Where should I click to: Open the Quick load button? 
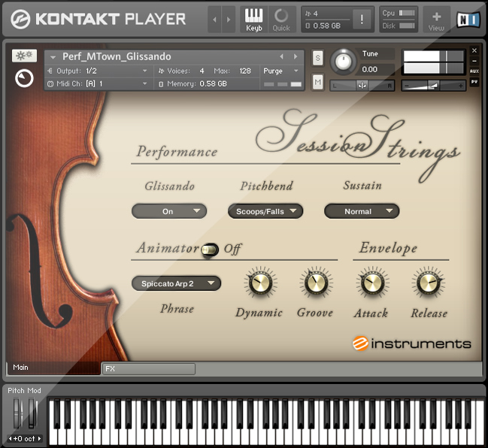click(x=281, y=20)
